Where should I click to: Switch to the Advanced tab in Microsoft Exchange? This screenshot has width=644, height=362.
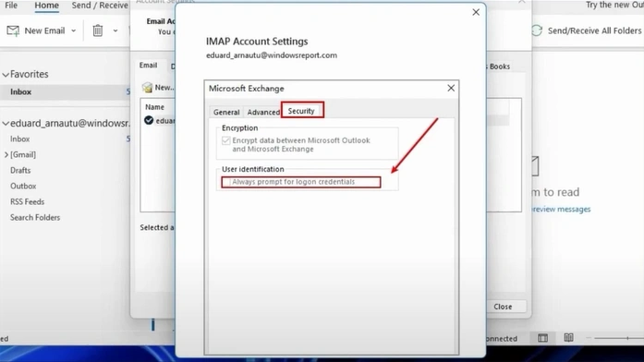coord(263,112)
